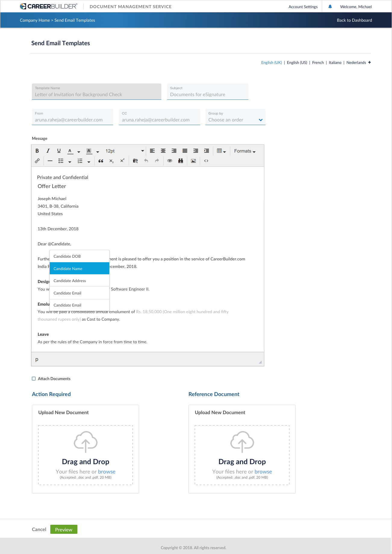The width and height of the screenshot is (392, 554).
Task: Select Candidate Address from suggestion list
Action: tap(79, 281)
